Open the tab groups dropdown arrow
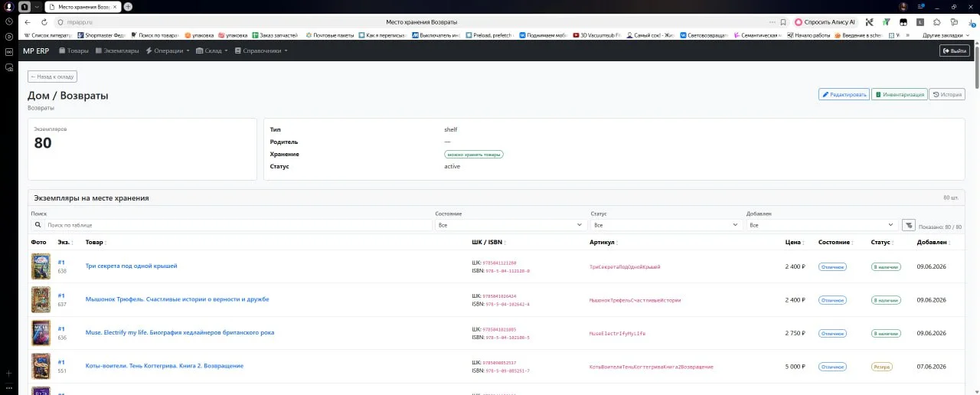980x395 pixels. pos(36,6)
